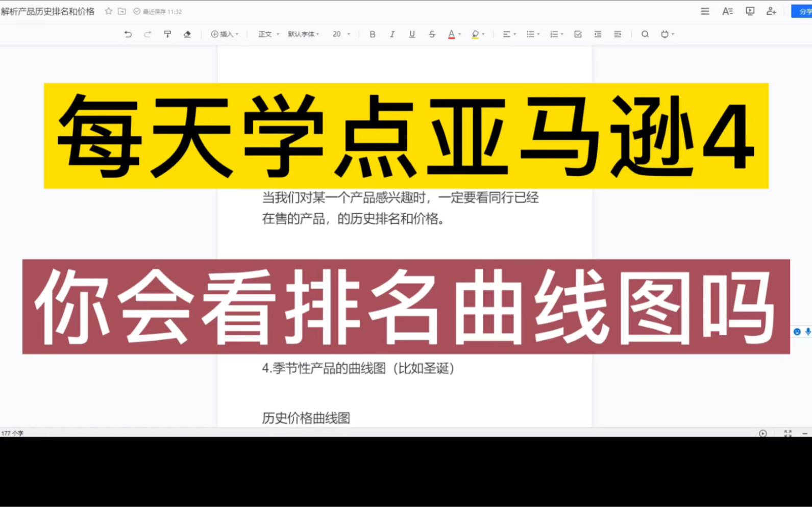812x507 pixels.
Task: Click the blue assistant face icon
Action: (797, 332)
